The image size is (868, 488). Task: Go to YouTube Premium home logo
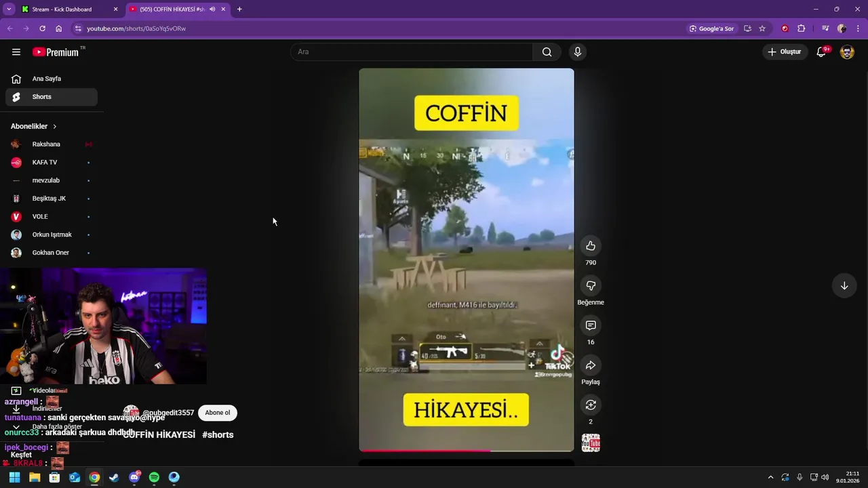click(x=56, y=52)
